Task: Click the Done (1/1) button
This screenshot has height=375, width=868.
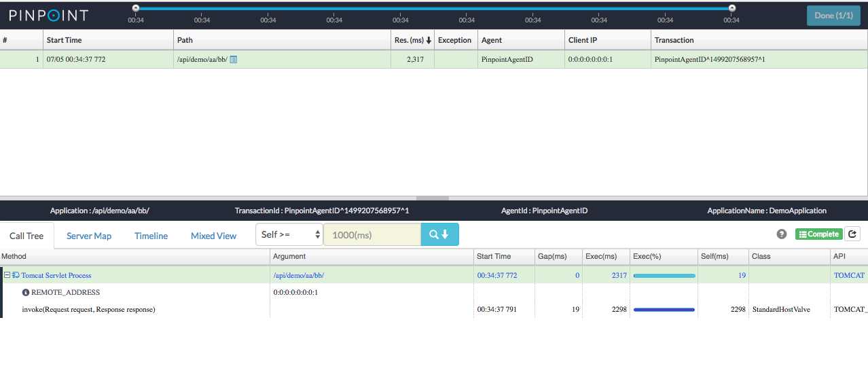Action: (x=833, y=15)
